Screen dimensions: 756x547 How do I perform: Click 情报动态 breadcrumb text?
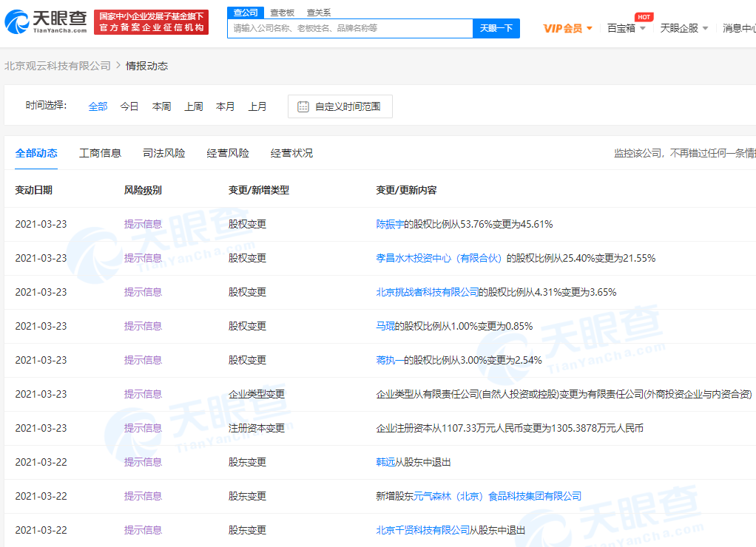[x=146, y=66]
